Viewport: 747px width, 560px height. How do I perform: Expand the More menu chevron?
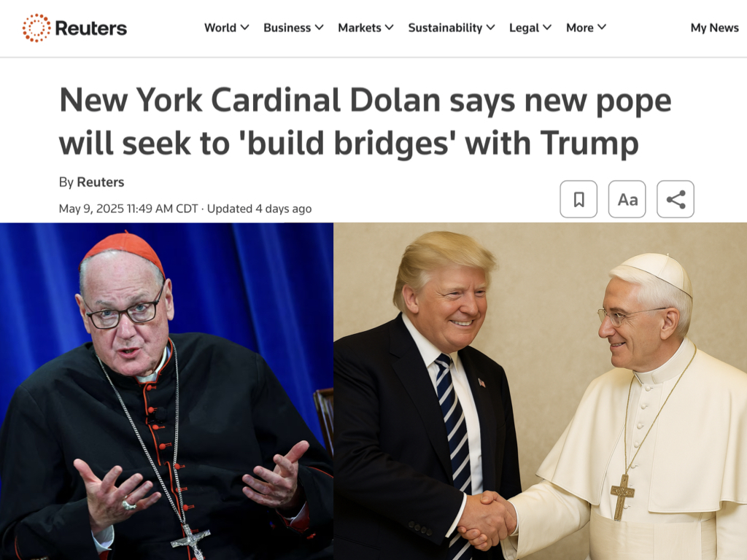pos(602,28)
